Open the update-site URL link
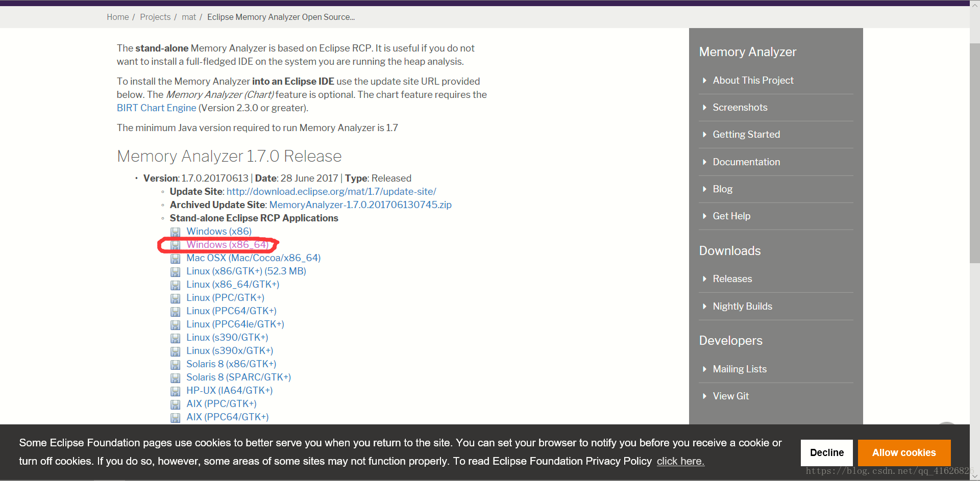 click(x=331, y=192)
